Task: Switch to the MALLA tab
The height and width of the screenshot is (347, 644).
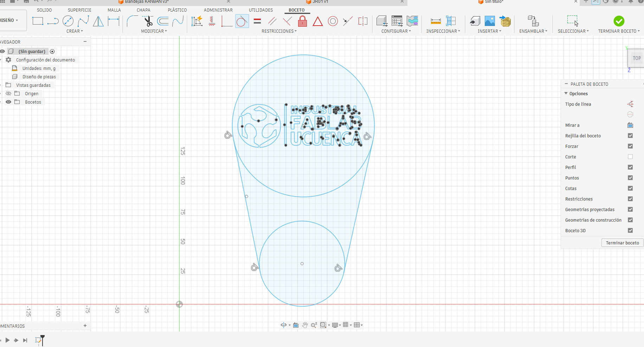Action: (114, 10)
